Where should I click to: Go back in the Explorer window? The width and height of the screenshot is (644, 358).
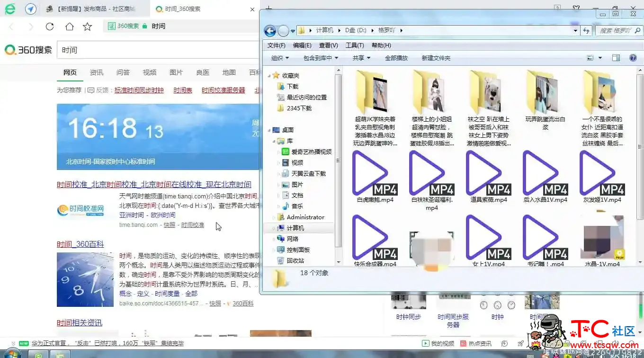click(270, 31)
